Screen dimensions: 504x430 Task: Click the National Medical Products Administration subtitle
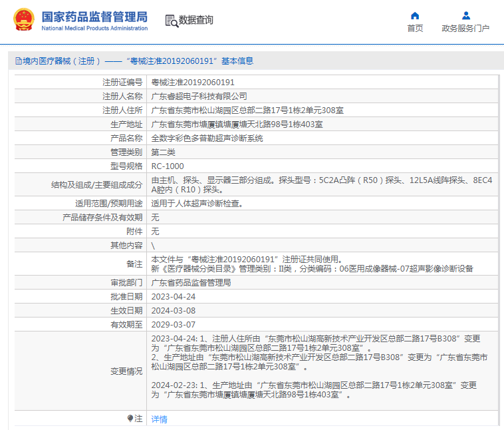(x=94, y=29)
